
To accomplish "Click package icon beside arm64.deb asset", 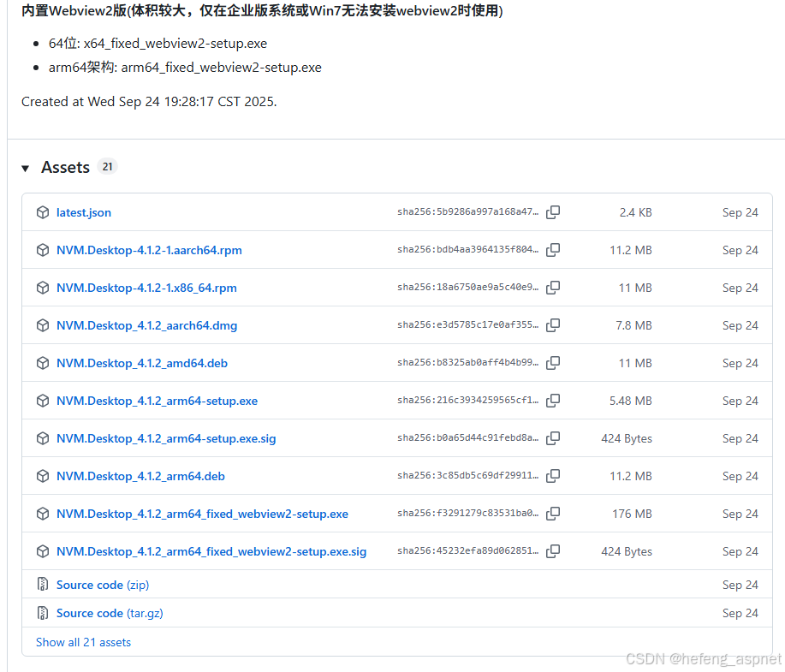I will click(43, 476).
